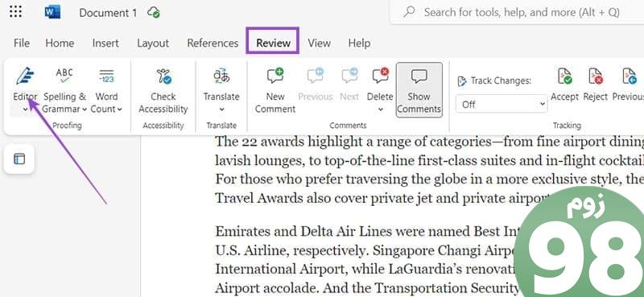
Task: Expand Spelling & Grammar dropdown arrow
Action: [x=85, y=109]
